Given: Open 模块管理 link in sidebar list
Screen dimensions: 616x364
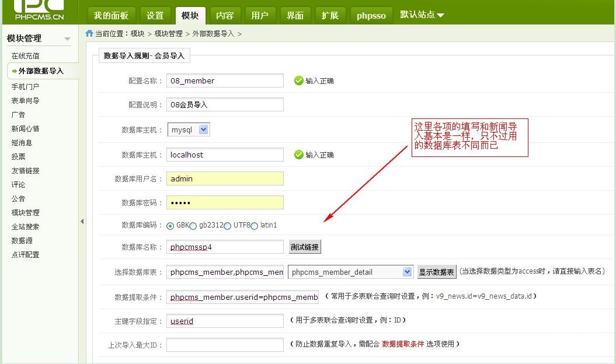Looking at the screenshot, I should (x=26, y=212).
